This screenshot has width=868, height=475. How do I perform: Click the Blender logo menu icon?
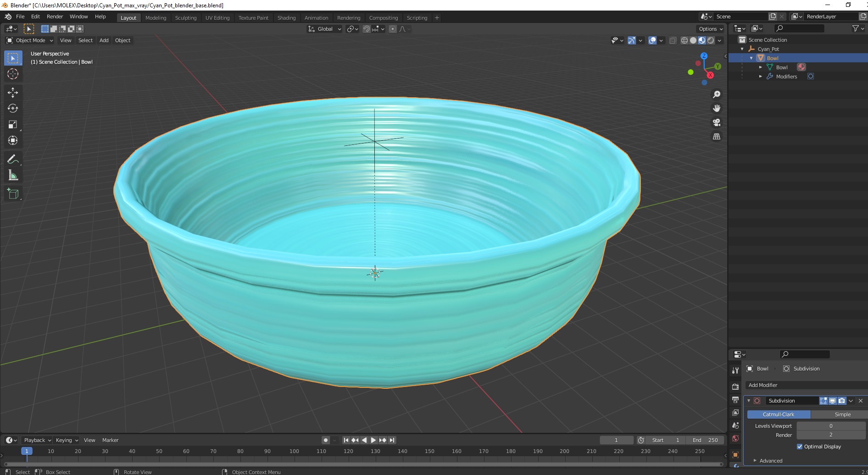pyautogui.click(x=8, y=17)
